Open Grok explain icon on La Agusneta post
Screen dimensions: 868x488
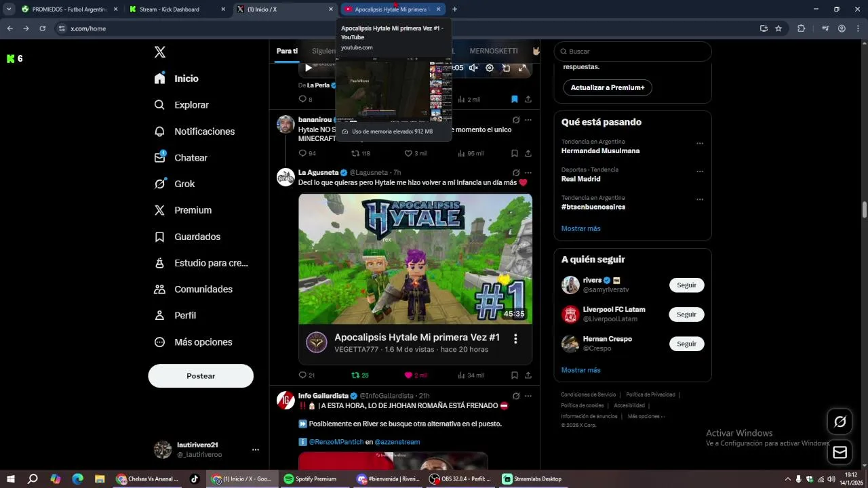point(516,173)
